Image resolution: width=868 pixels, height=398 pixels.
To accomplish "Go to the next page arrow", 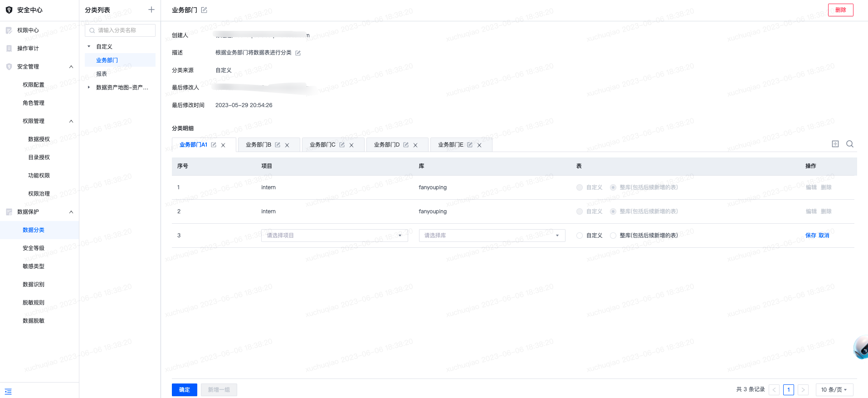I will pyautogui.click(x=803, y=390).
